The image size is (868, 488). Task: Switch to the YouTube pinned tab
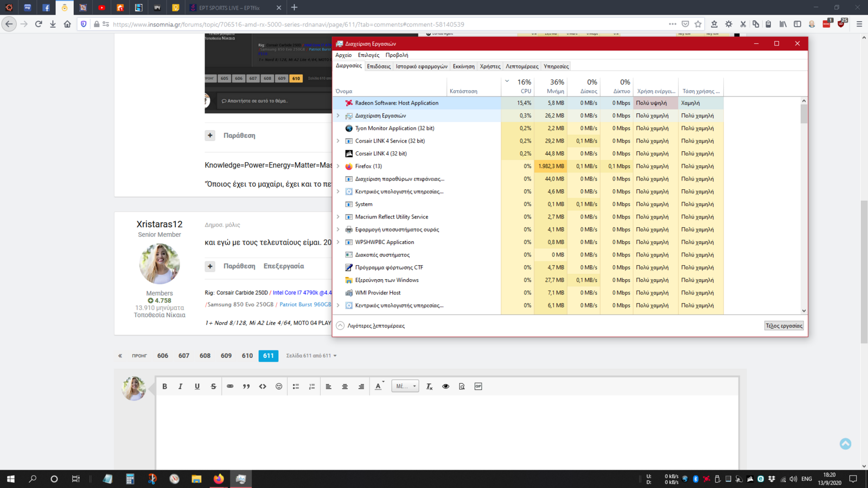coord(101,8)
